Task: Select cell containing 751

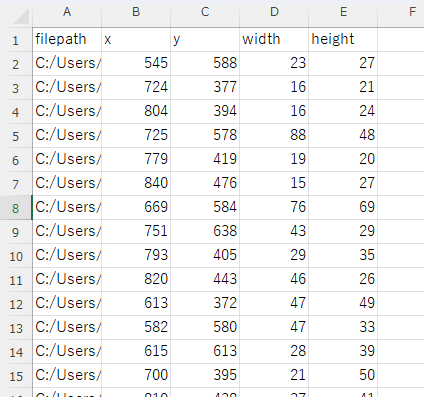Action: click(x=136, y=232)
